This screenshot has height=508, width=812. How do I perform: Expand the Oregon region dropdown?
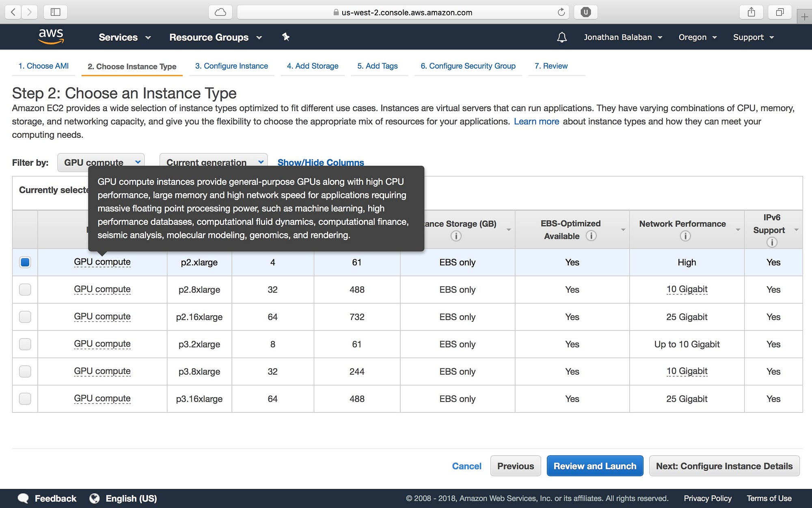click(697, 37)
